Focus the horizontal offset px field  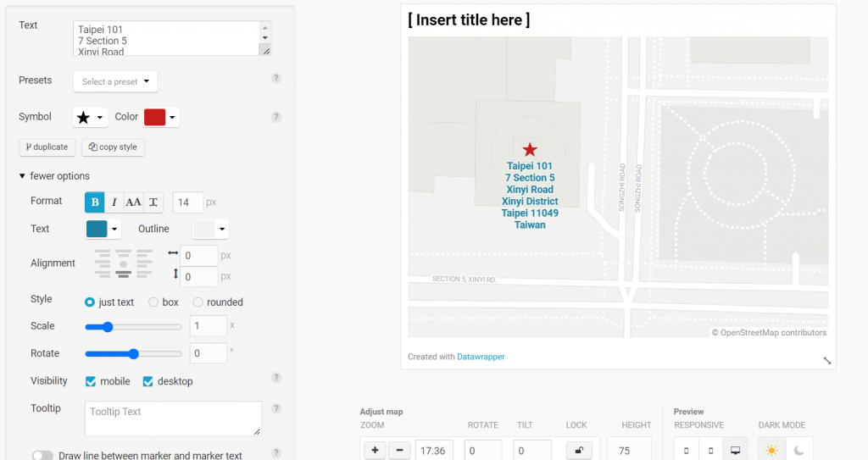[x=198, y=256]
